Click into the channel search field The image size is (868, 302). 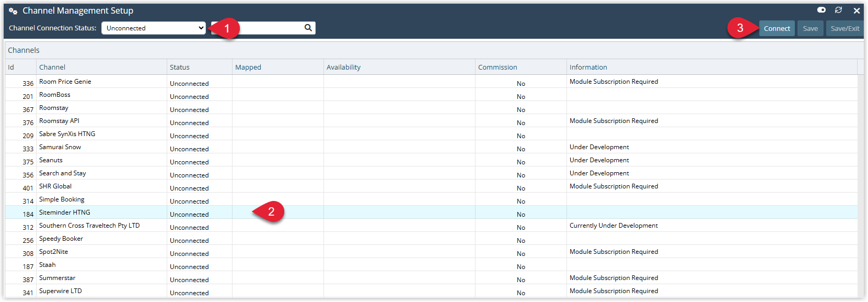[x=263, y=28]
